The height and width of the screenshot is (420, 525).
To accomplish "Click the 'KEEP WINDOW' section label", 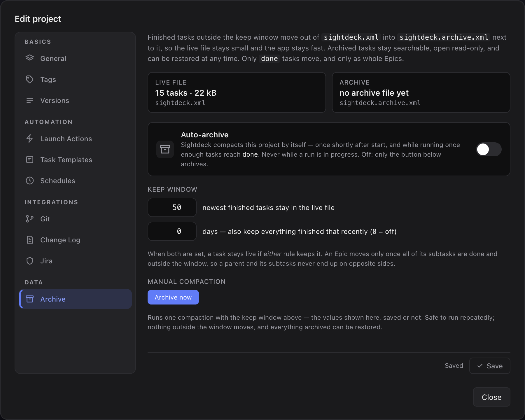I will (172, 189).
